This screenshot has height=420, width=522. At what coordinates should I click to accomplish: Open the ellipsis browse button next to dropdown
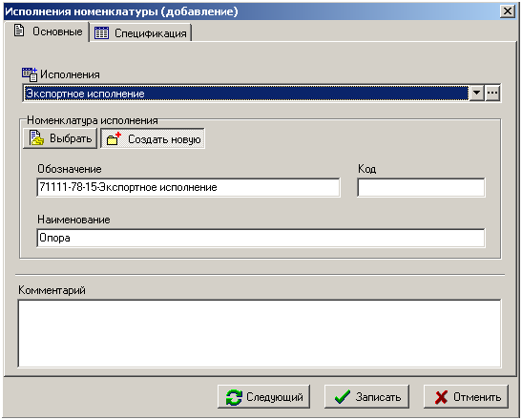pos(492,94)
